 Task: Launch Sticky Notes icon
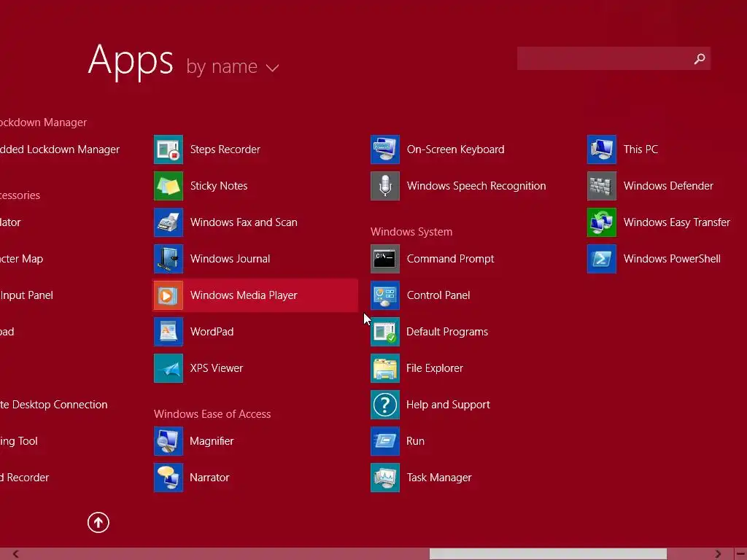pyautogui.click(x=169, y=186)
